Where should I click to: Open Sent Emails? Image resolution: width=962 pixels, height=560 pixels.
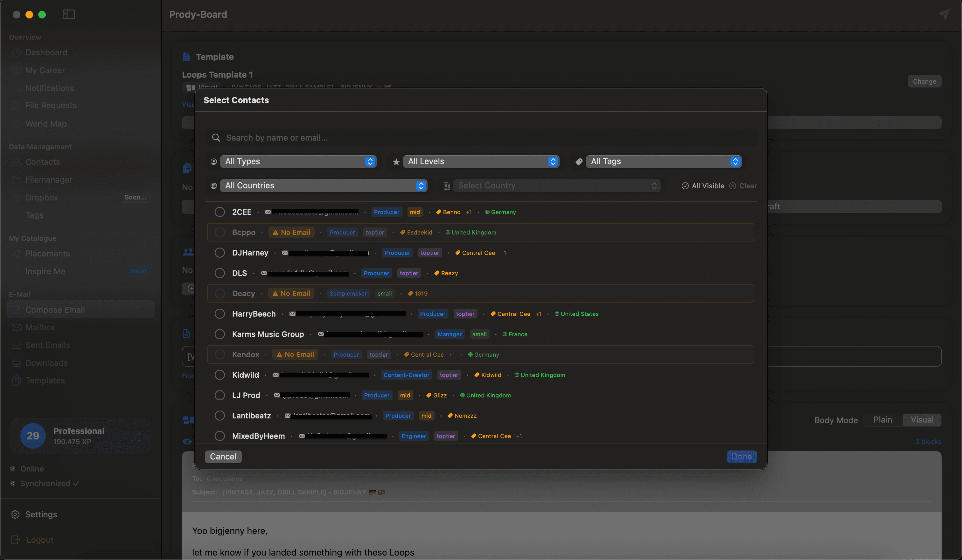[47, 345]
